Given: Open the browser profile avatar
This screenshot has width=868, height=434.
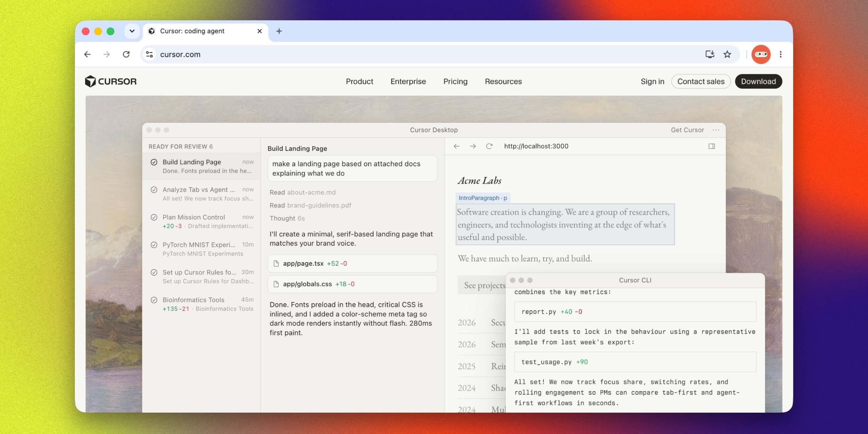Looking at the screenshot, I should point(761,54).
